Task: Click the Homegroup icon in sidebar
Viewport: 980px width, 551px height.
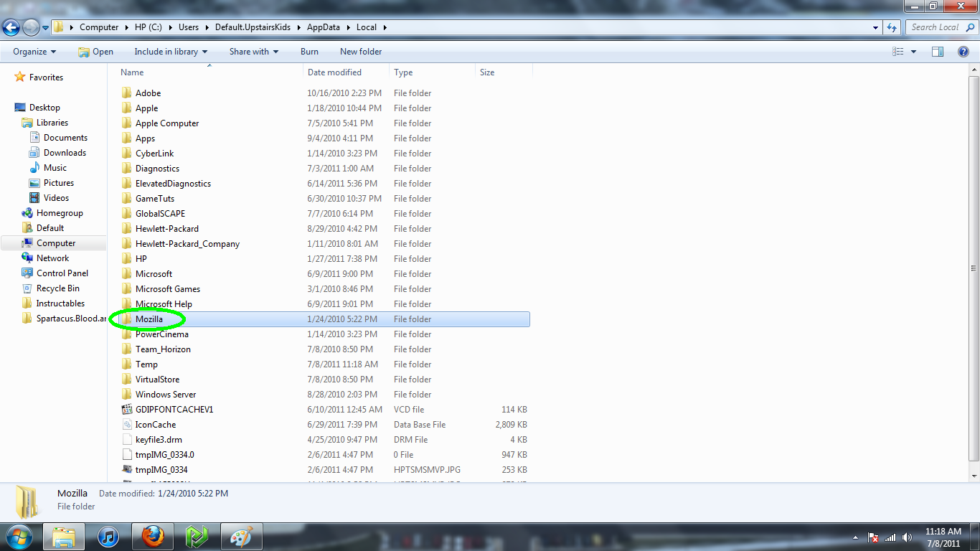Action: click(27, 213)
